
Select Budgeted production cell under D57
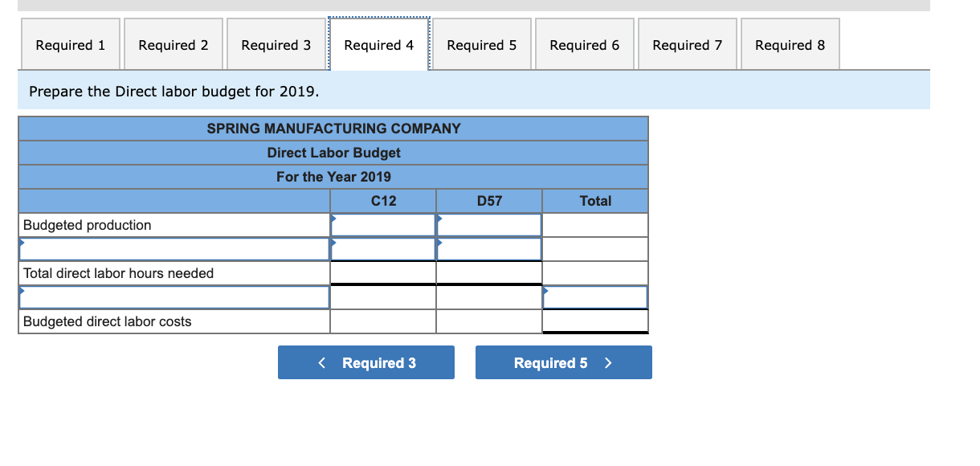[x=489, y=225]
